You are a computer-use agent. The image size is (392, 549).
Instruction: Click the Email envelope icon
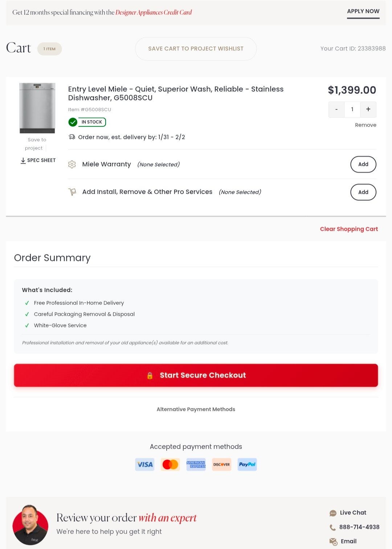click(x=333, y=541)
